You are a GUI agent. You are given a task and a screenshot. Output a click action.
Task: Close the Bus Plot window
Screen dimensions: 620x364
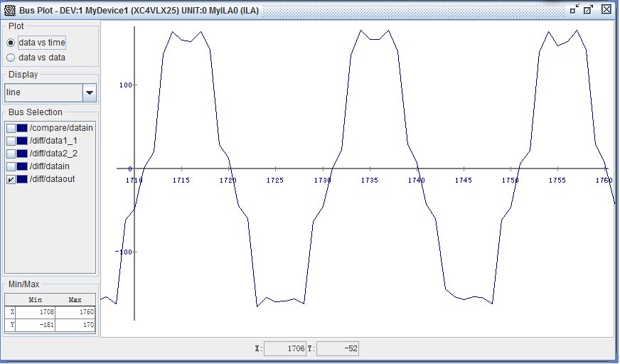point(606,9)
